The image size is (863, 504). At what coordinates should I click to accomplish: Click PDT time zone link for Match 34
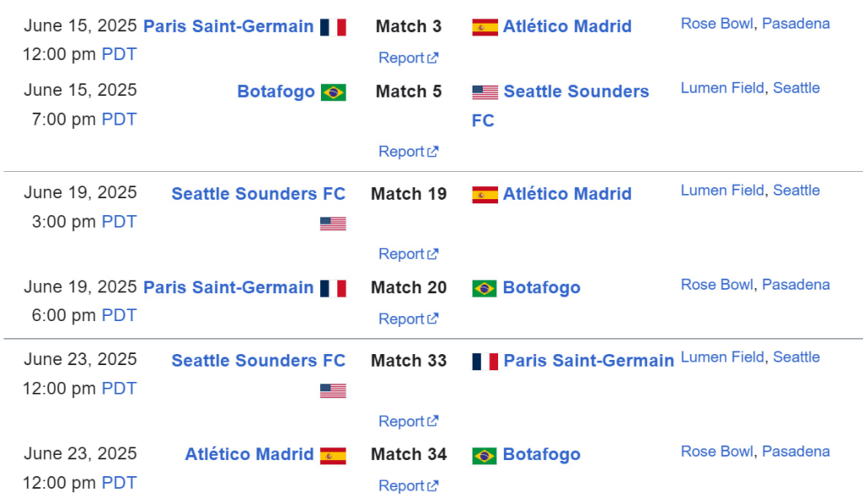coord(119,483)
